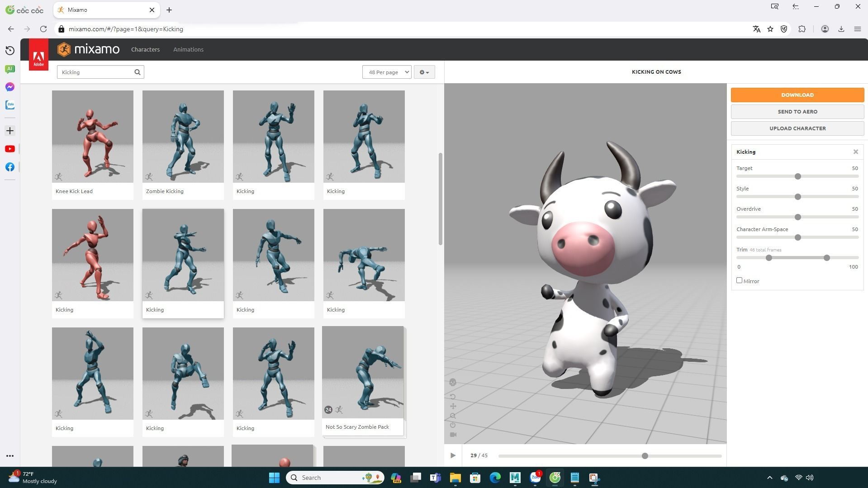This screenshot has width=868, height=488.
Task: Click the Adobe logo
Action: [38, 55]
